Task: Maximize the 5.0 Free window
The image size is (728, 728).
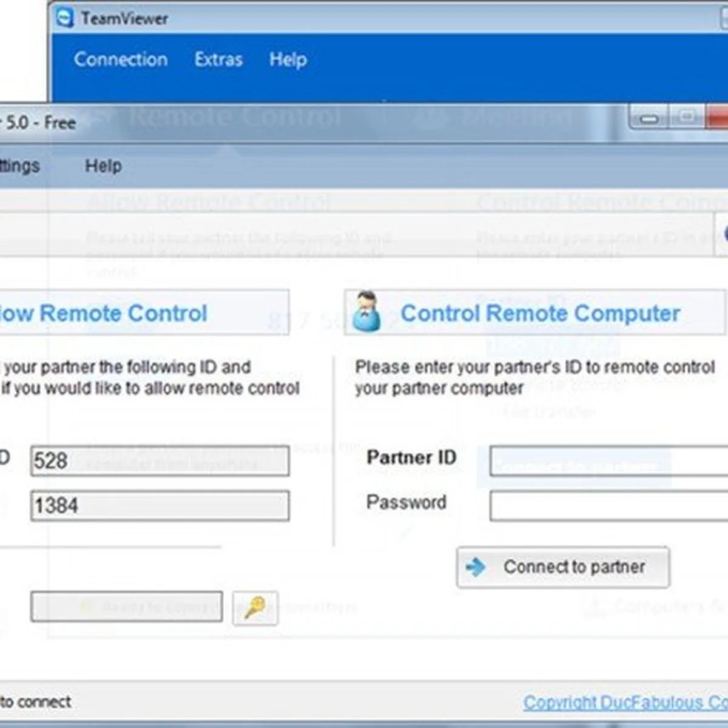Action: coord(687,117)
